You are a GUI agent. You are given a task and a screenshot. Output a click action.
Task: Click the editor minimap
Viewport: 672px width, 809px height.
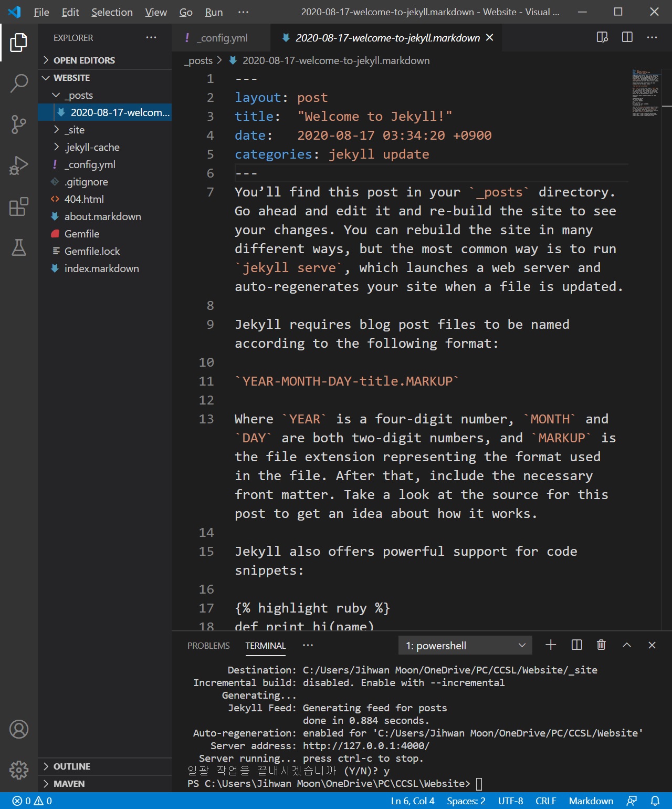[645, 93]
